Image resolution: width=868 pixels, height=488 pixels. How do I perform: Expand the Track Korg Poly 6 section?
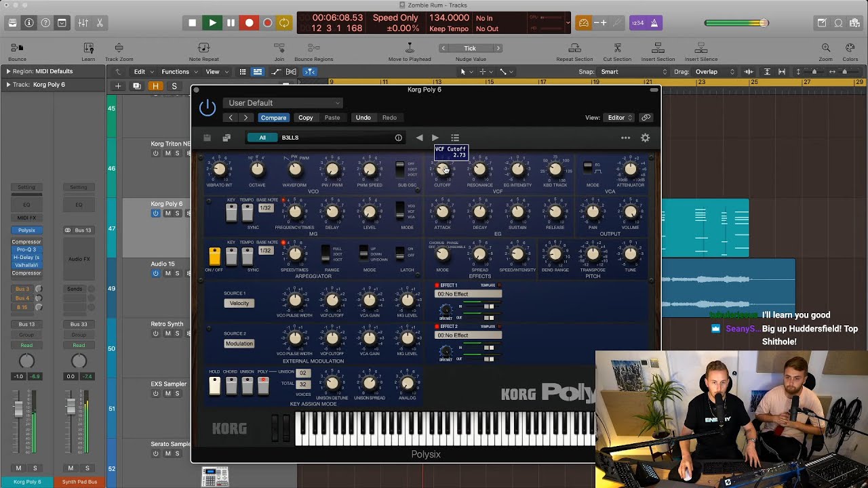click(8, 85)
